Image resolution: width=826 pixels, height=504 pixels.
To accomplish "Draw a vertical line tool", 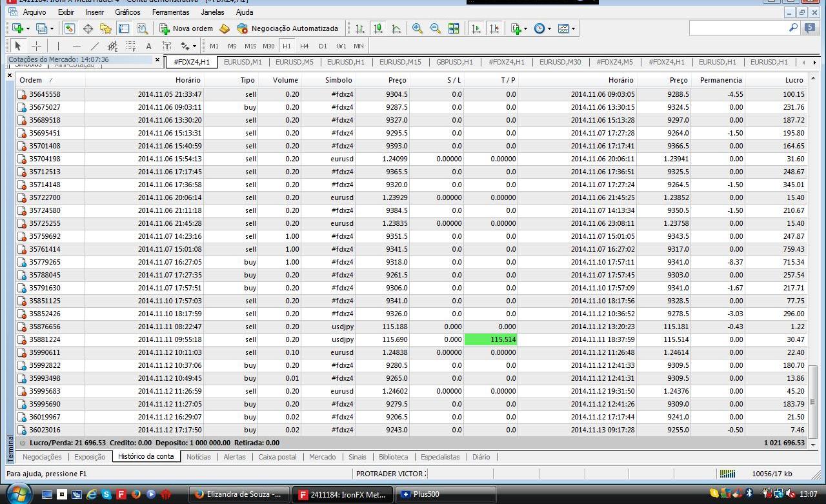I will pyautogui.click(x=58, y=46).
